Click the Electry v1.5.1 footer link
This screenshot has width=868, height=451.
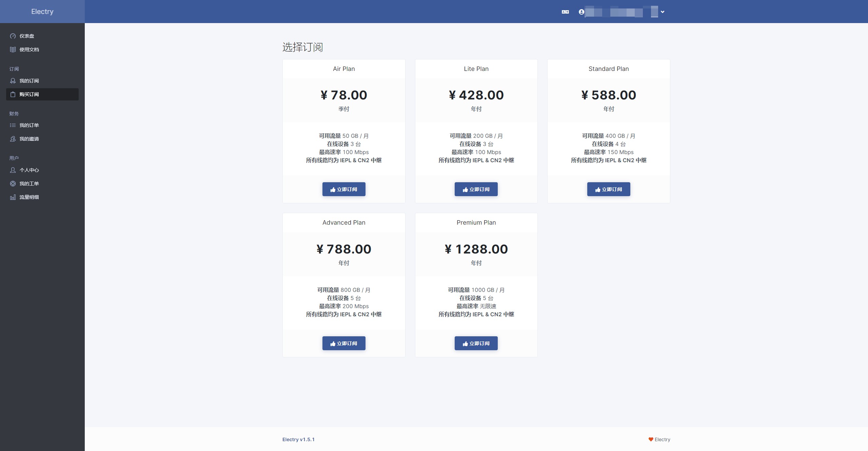tap(298, 439)
